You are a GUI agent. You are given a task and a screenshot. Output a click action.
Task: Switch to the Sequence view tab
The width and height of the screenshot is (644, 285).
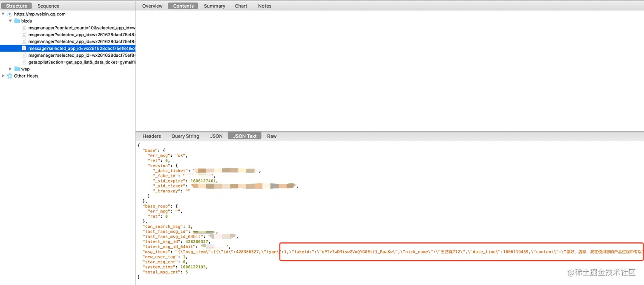pyautogui.click(x=48, y=6)
